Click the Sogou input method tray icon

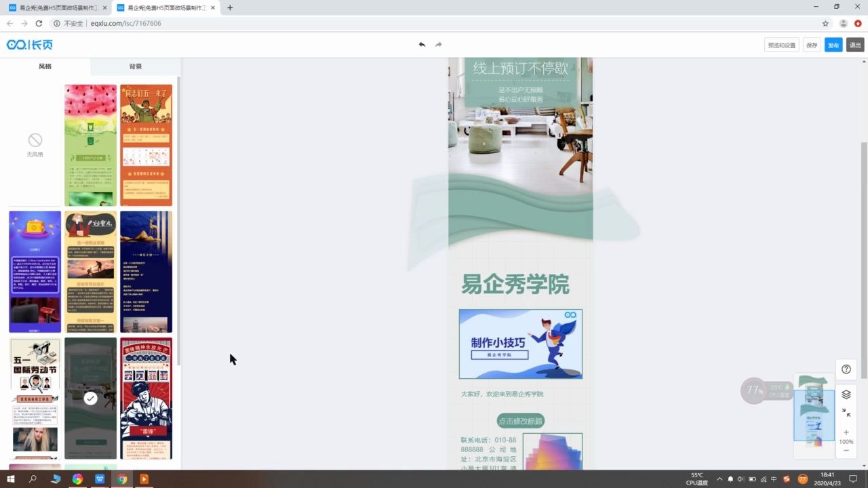coord(786,479)
